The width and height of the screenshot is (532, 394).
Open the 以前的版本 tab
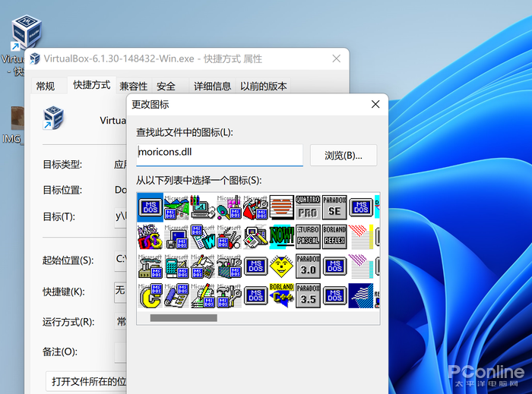click(264, 87)
